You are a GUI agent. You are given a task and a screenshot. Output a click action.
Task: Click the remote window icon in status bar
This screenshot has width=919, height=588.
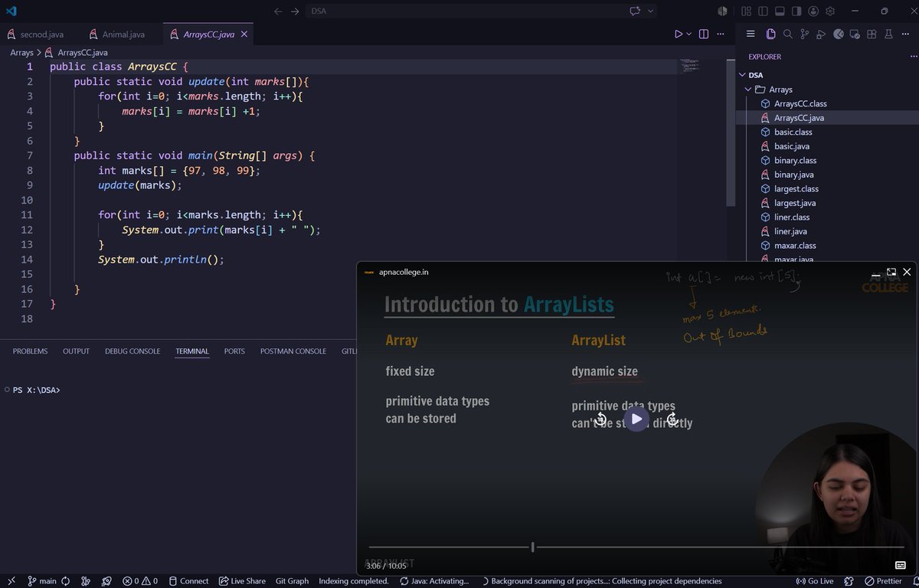tap(11, 581)
